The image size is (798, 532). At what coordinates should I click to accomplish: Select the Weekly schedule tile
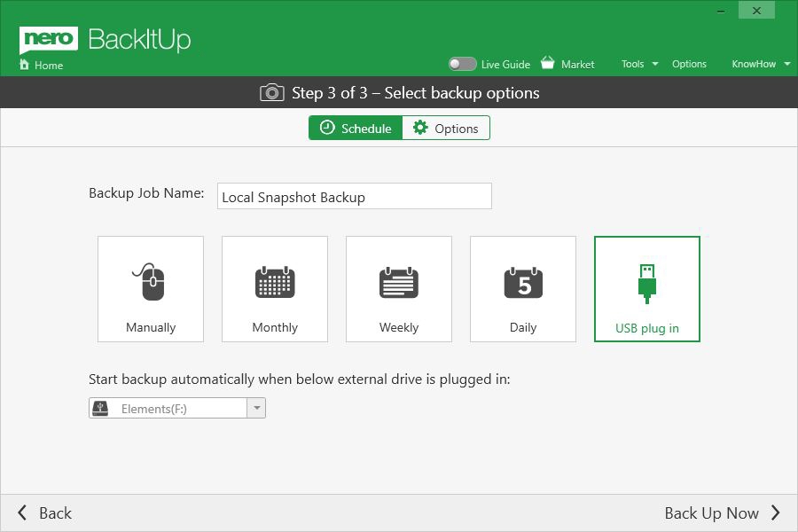pos(399,289)
